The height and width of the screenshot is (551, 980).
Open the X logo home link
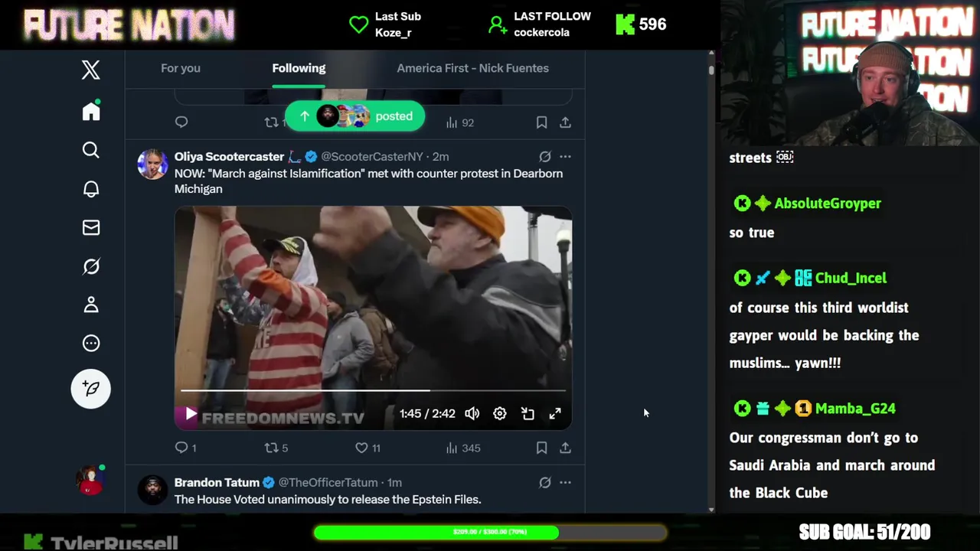tap(91, 70)
